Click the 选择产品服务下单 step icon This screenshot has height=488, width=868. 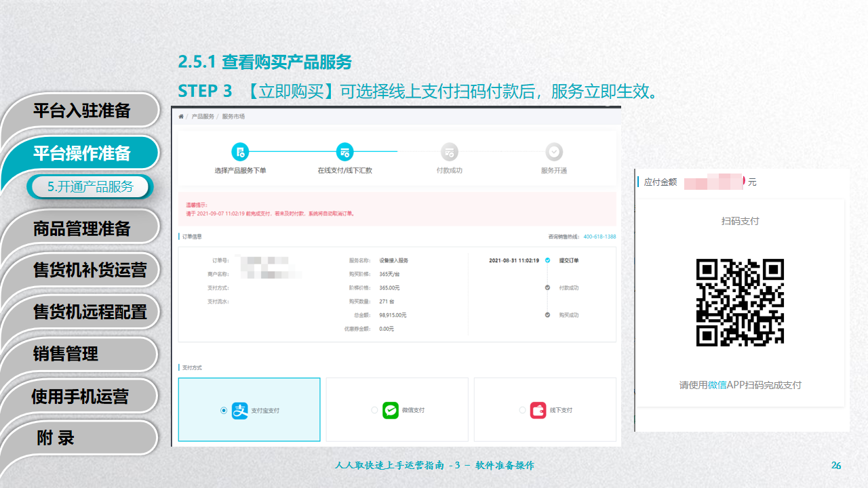pyautogui.click(x=240, y=152)
